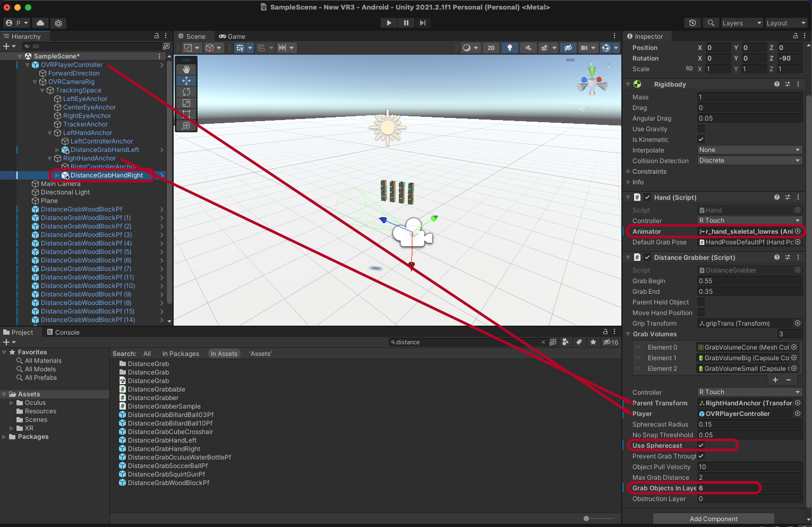
Task: Switch to the Scene tab
Action: tap(192, 37)
